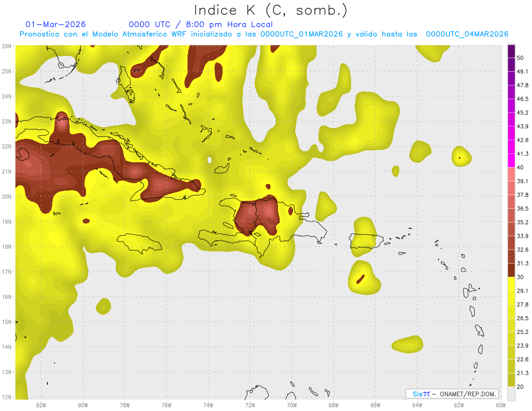Click latitude axis label "26N"
This screenshot has height=411, width=532.
pyautogui.click(x=6, y=46)
